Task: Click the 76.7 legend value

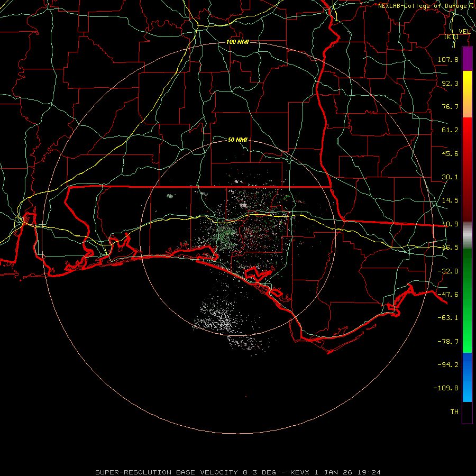Action: coord(450,106)
